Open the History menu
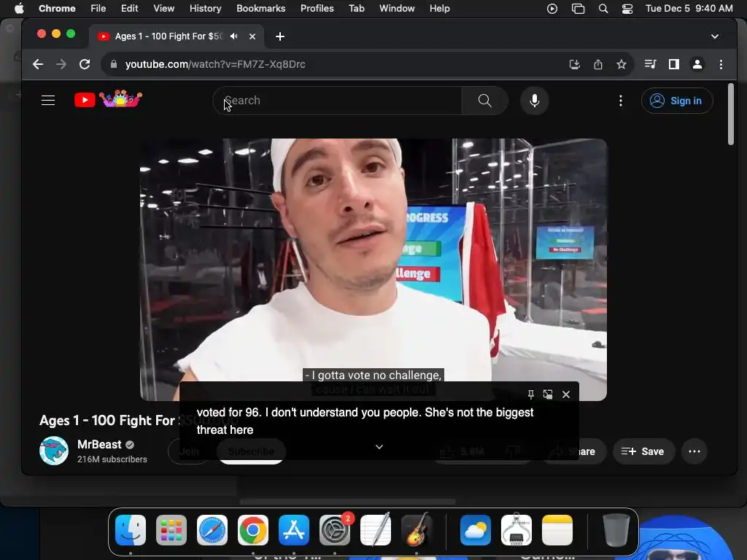747x560 pixels. pos(205,8)
